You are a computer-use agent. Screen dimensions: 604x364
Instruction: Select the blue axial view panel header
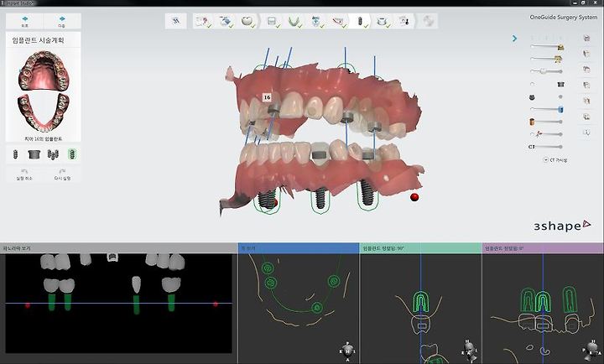(299, 248)
